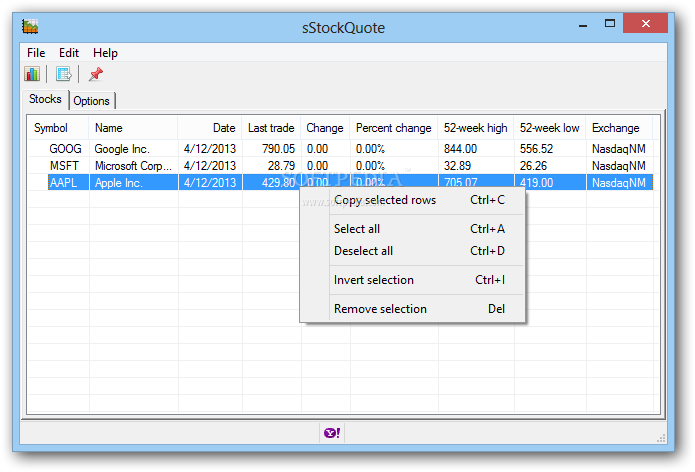The image size is (695, 472).
Task: Minimize the sStockQuote window
Action: tap(583, 24)
